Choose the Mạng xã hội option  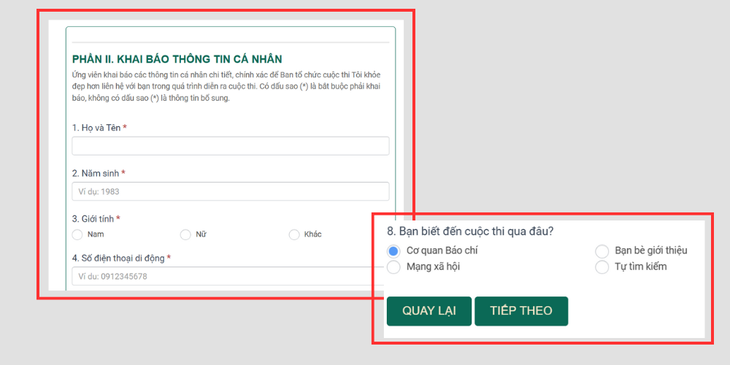point(393,267)
